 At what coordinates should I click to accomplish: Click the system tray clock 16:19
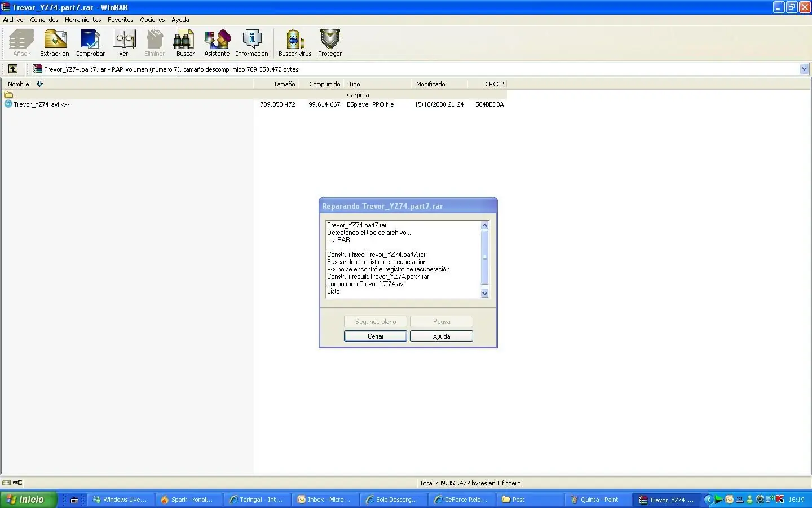point(796,500)
